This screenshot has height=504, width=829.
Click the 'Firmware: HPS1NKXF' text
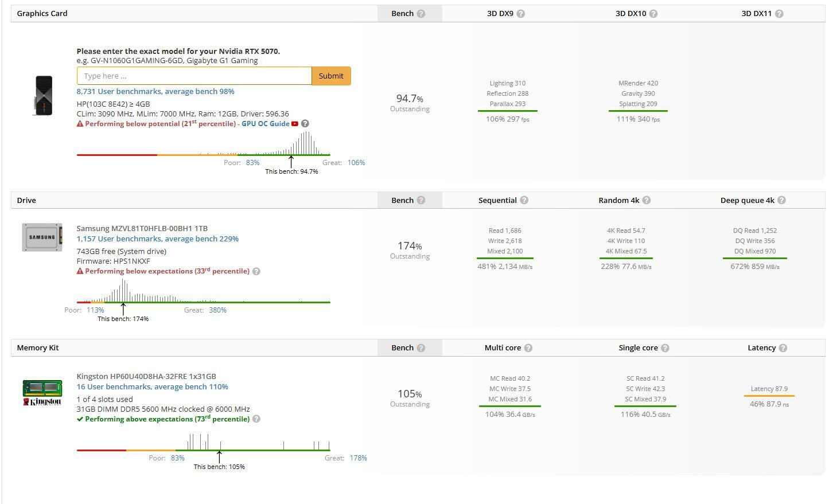tap(114, 261)
